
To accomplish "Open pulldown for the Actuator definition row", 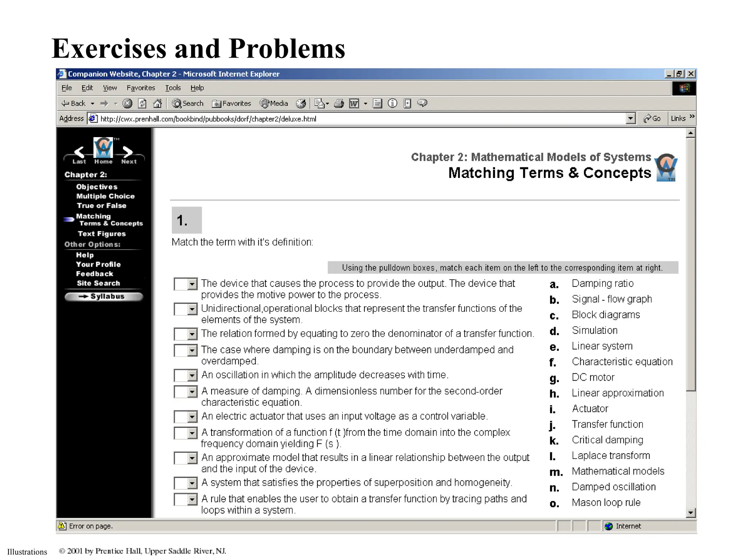I will pos(192,284).
